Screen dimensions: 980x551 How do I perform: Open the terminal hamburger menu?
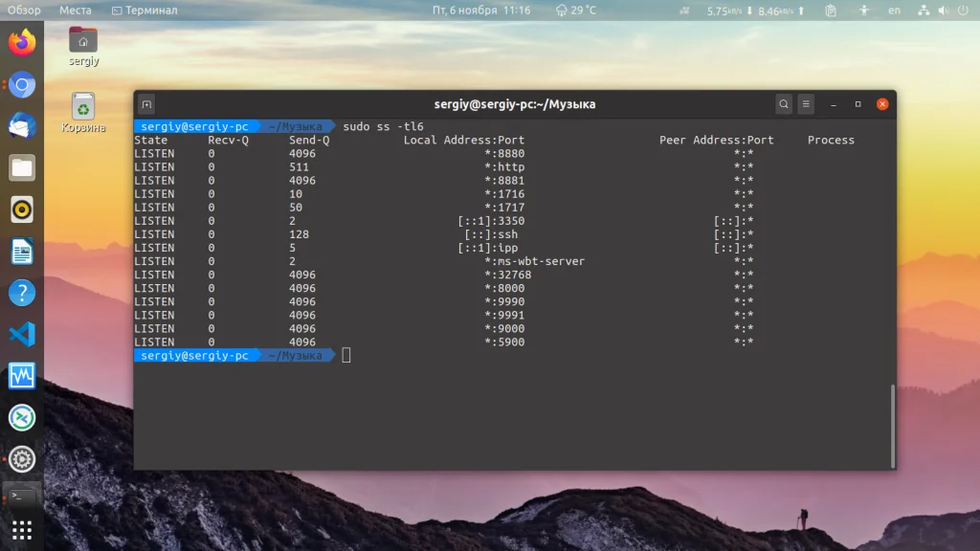(807, 104)
